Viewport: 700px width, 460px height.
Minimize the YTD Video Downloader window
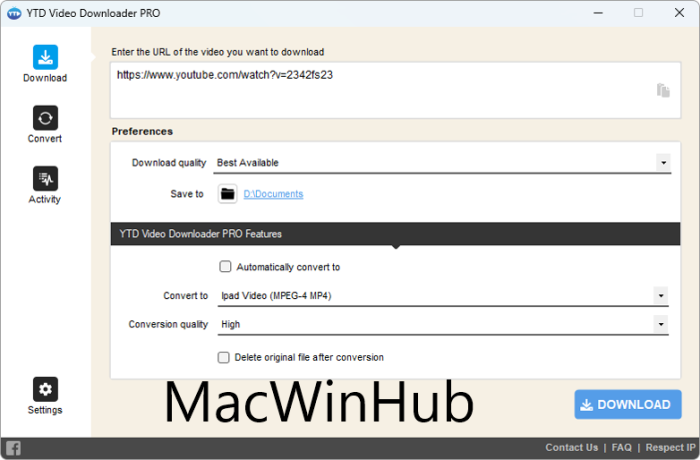(598, 13)
